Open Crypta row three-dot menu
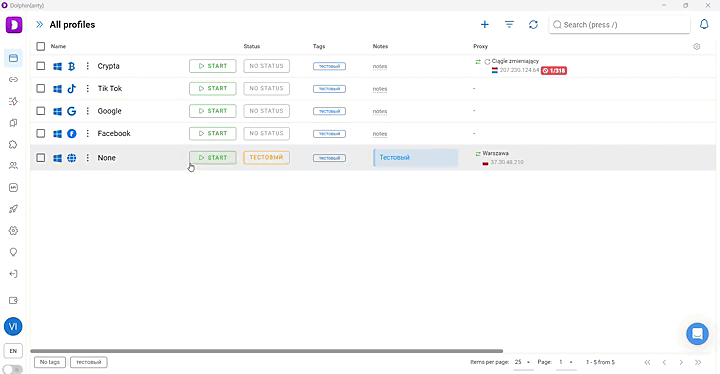 pos(87,66)
